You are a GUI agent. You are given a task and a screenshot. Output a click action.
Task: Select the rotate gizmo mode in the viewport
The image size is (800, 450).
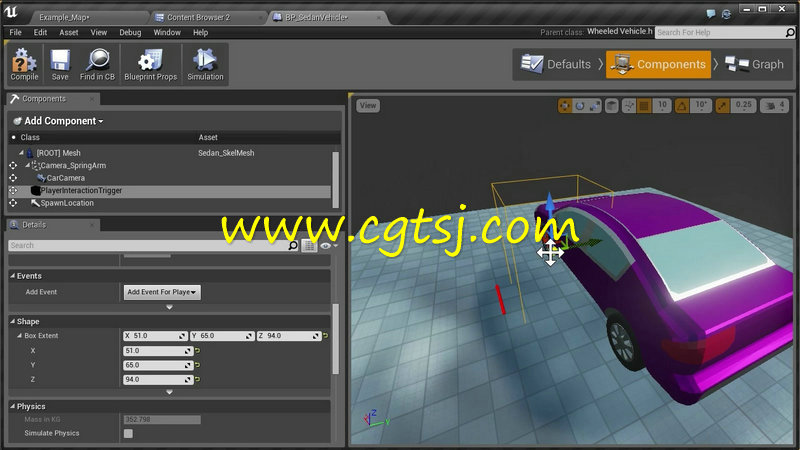(580, 106)
